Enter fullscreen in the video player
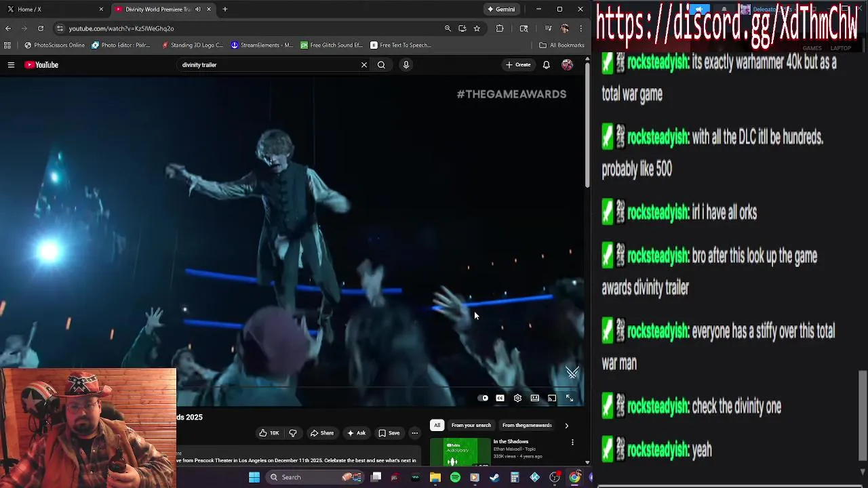This screenshot has width=868, height=488. pos(570,399)
